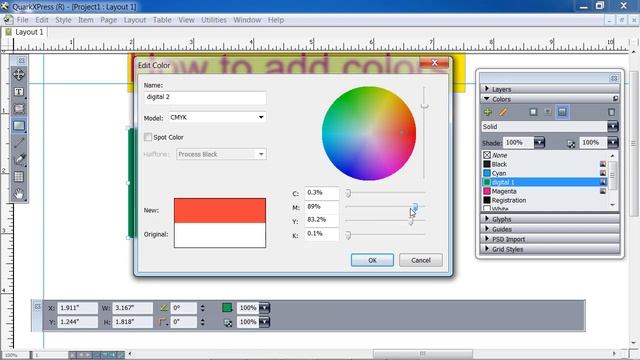Select the Pan hand tool

click(x=19, y=194)
